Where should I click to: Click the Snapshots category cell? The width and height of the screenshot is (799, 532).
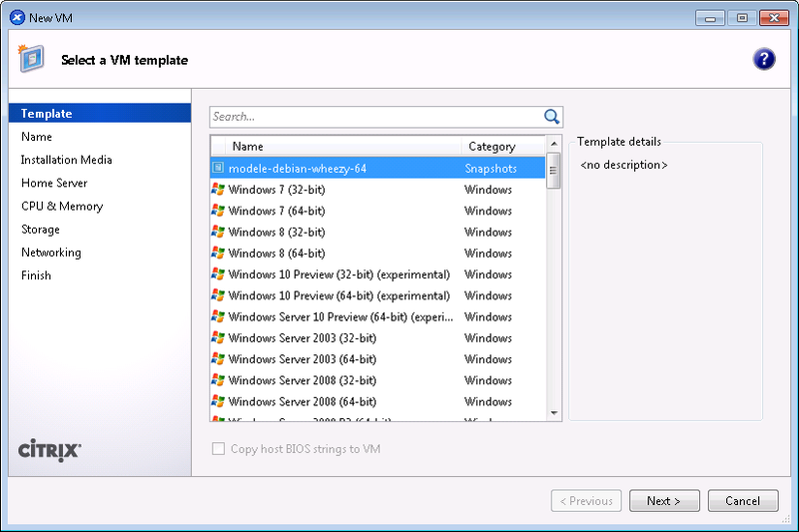click(x=490, y=168)
